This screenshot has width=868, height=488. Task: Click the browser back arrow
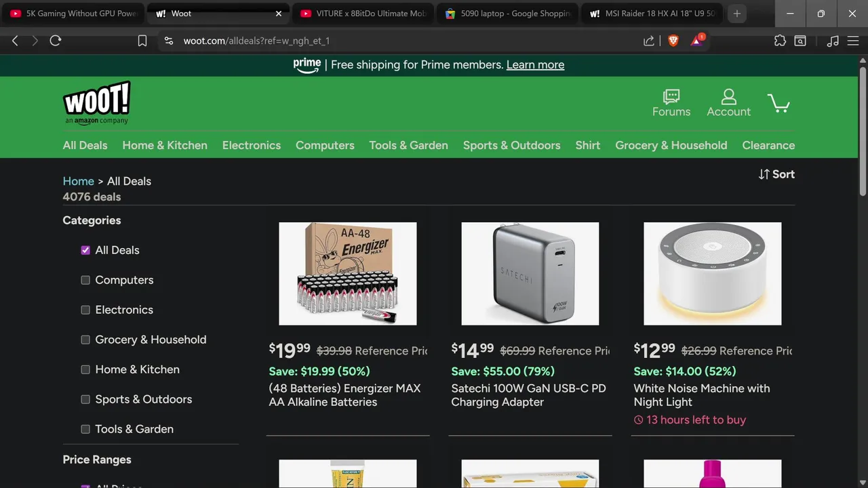point(15,41)
